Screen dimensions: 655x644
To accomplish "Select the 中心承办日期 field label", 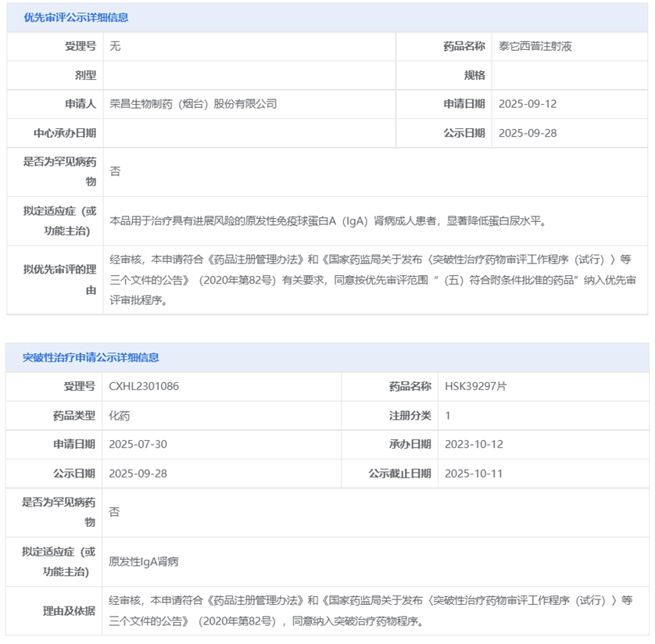I will [x=64, y=133].
